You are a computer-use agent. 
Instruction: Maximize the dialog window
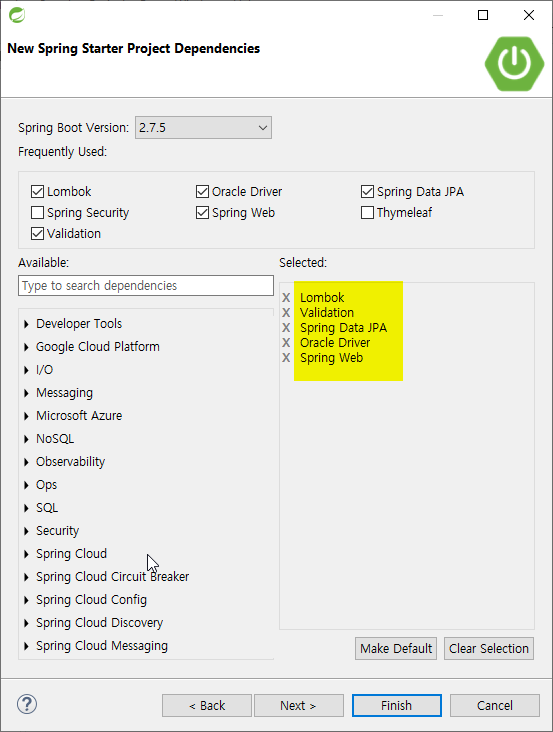tap(483, 15)
